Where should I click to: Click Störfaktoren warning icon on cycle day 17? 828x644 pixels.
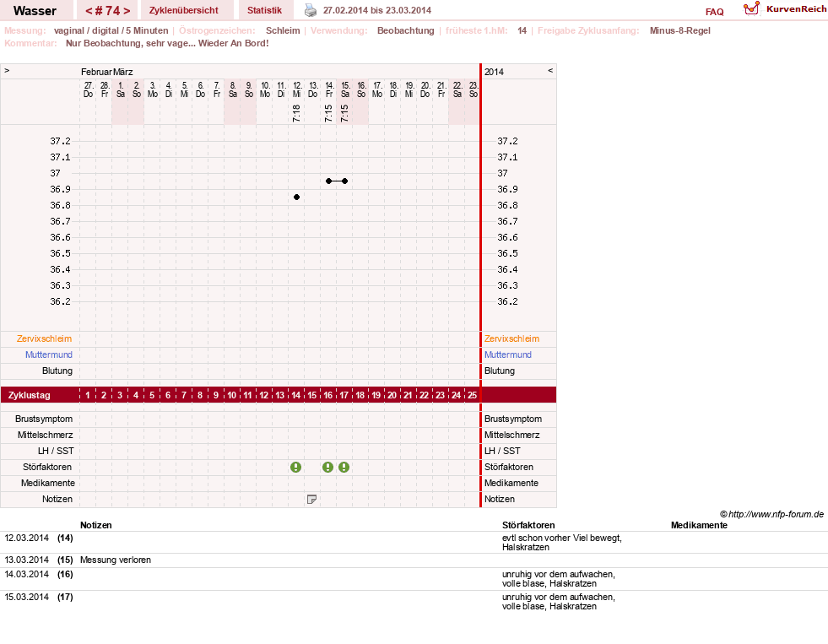tap(344, 467)
